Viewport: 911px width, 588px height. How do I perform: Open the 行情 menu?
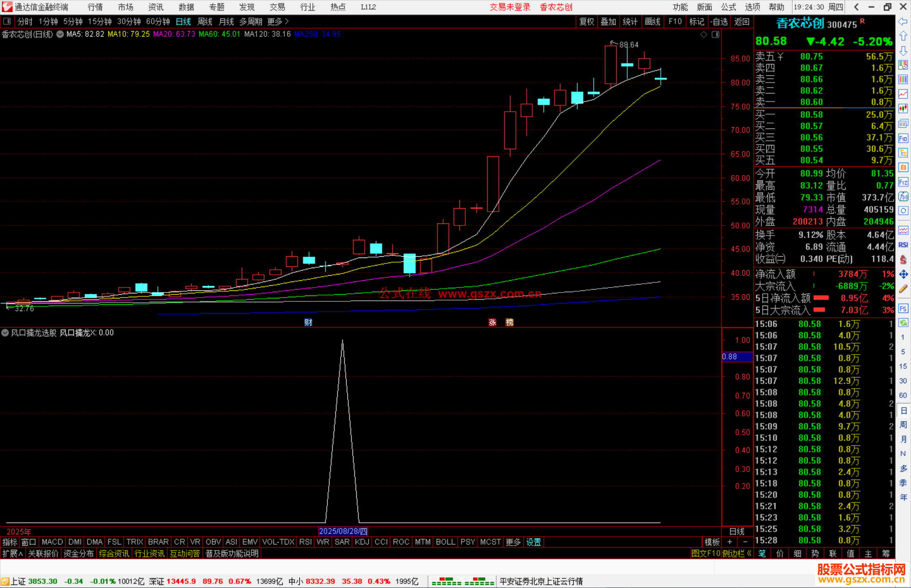coord(95,7)
